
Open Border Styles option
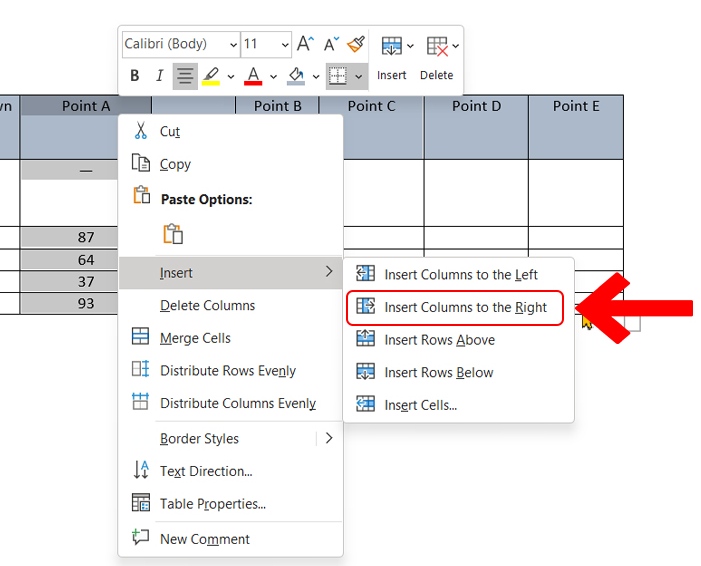tap(219, 438)
